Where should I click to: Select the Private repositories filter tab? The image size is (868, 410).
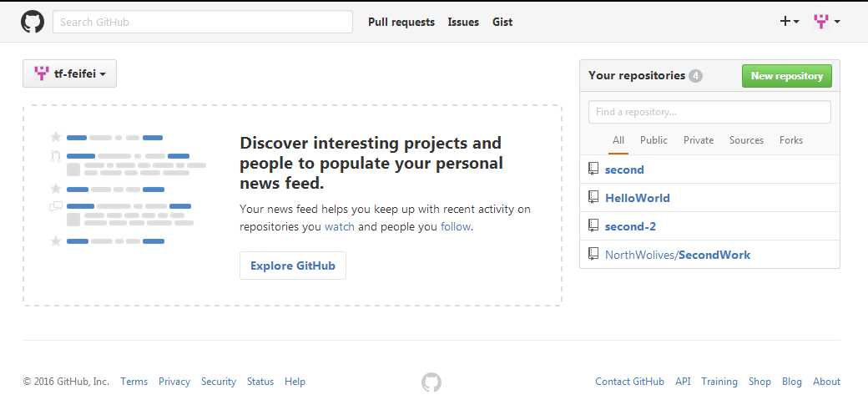(x=699, y=141)
